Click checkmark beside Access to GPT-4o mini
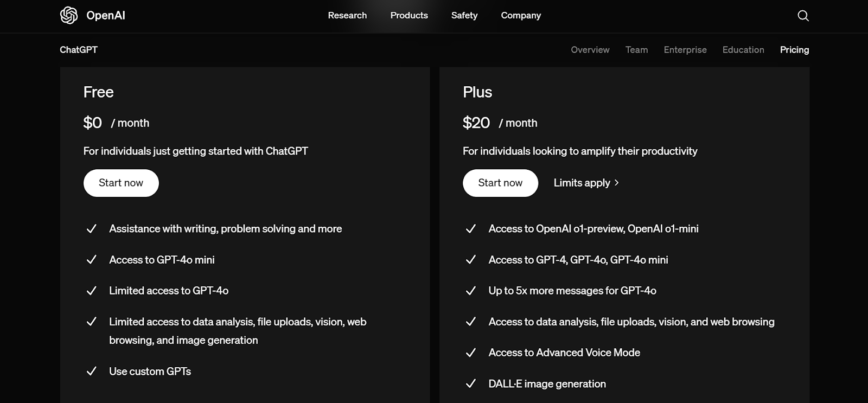 [92, 260]
